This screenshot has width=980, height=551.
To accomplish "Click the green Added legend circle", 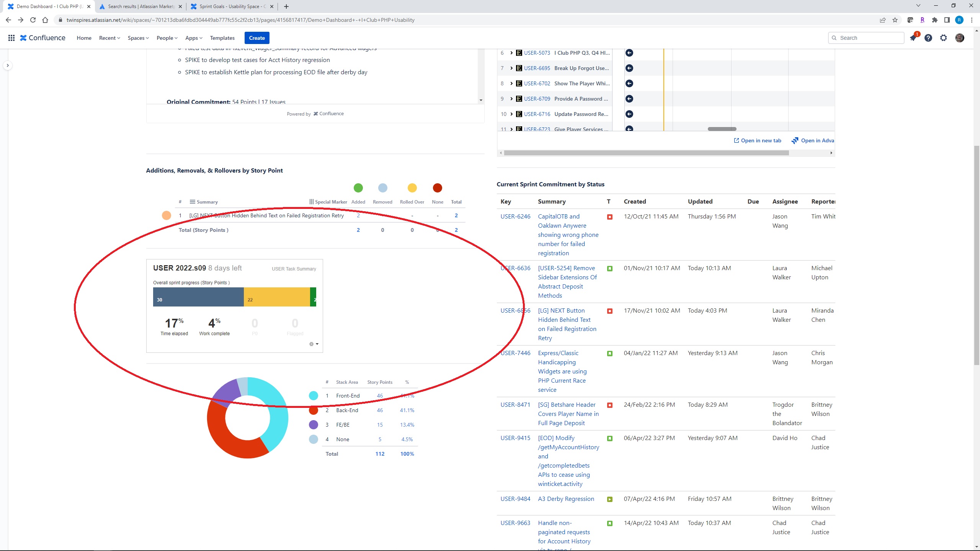I will click(x=358, y=188).
